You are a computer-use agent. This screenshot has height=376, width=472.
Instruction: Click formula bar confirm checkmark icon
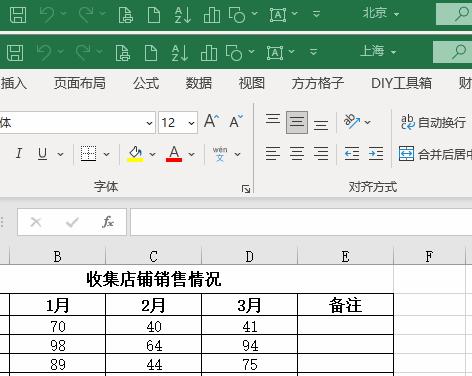click(72, 222)
